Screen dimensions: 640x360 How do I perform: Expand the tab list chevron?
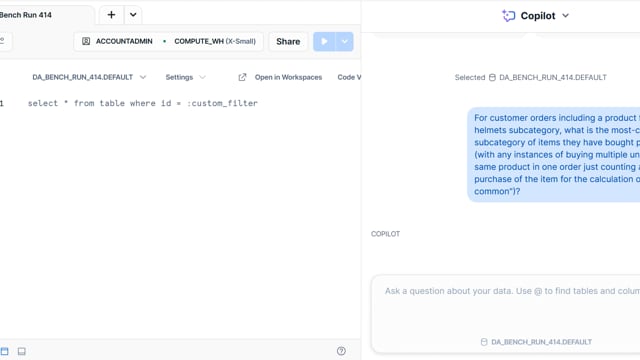coord(133,15)
